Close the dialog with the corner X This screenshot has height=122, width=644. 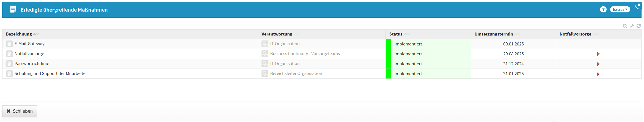(x=639, y=5)
